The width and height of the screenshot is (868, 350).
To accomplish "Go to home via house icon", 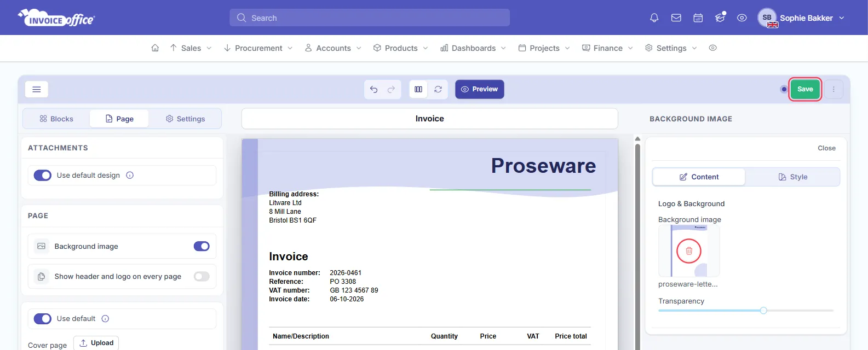I will (x=155, y=48).
